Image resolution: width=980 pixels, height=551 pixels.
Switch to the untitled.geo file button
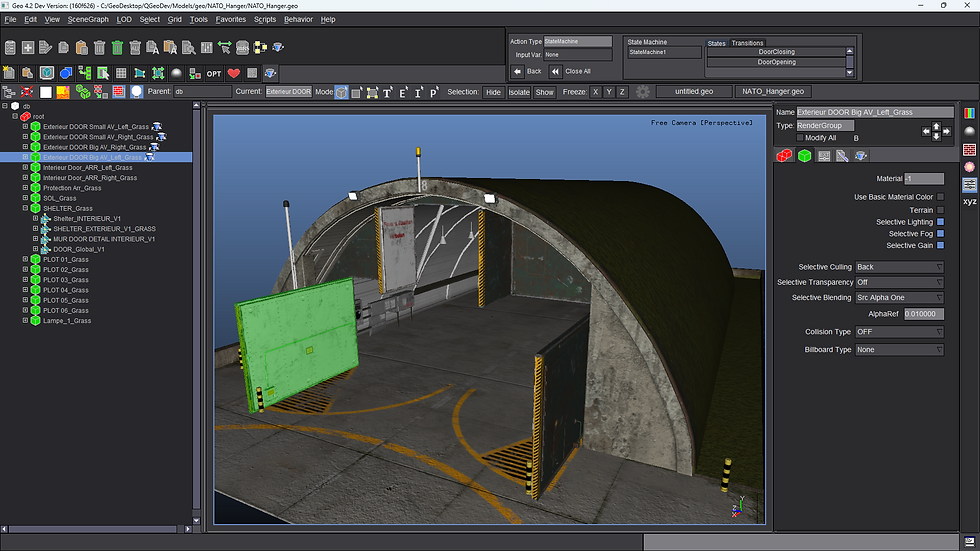(694, 91)
